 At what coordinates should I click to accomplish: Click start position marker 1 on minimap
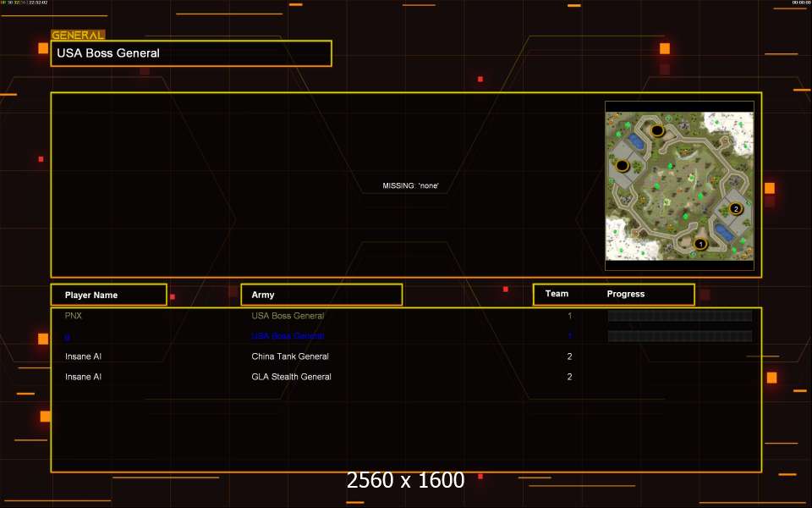pos(700,244)
